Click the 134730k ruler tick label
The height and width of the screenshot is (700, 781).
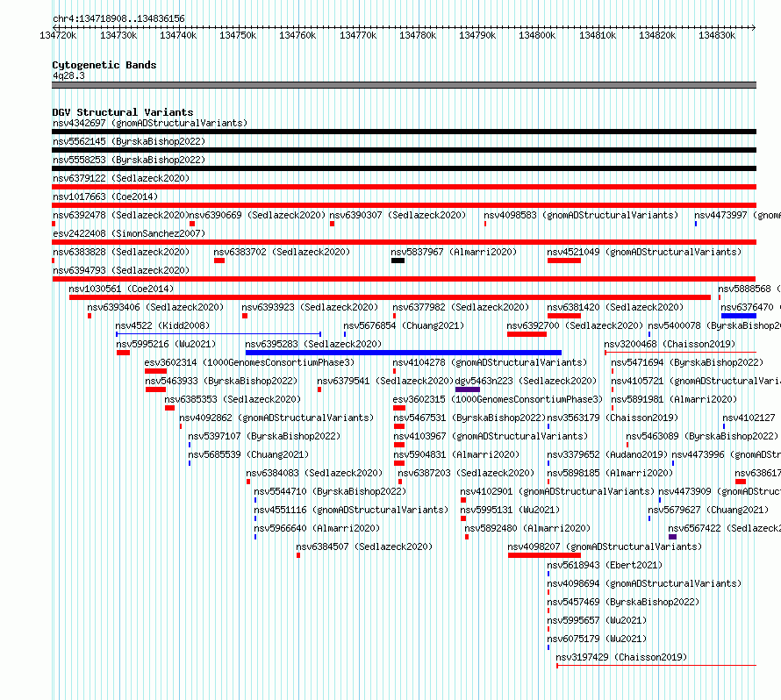[118, 35]
